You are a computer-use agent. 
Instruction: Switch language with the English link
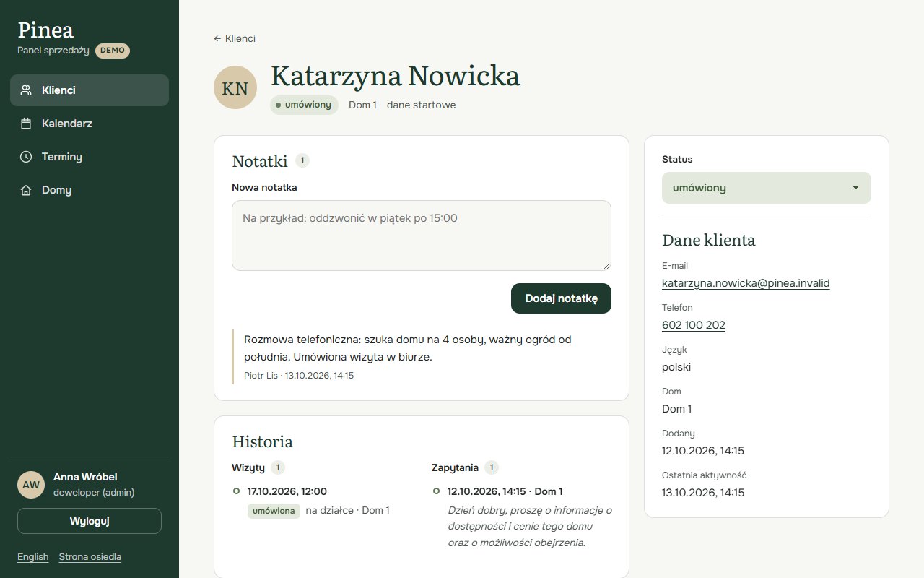point(33,556)
